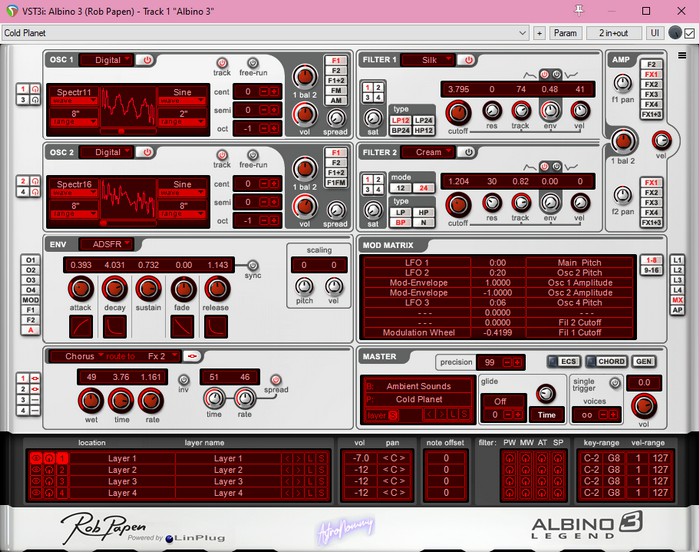Click Layer 1 vol value -7.0
Screen dimensions: 700x552
pyautogui.click(x=361, y=458)
